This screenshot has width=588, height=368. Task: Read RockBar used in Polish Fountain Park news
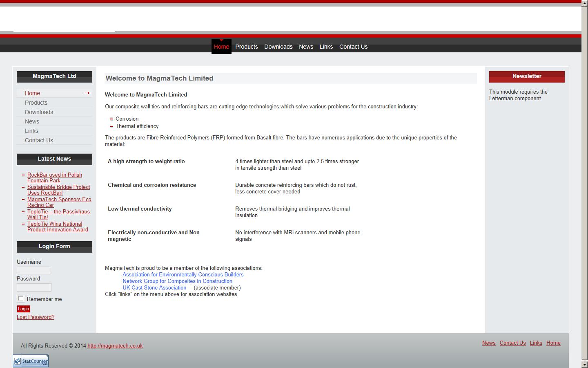[x=55, y=177]
